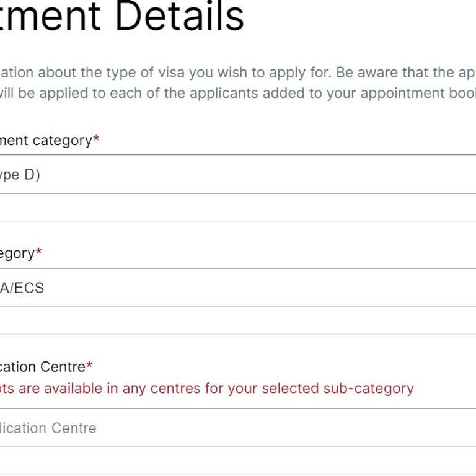Click the appointment category field label
The width and height of the screenshot is (476, 476).
tap(46, 141)
